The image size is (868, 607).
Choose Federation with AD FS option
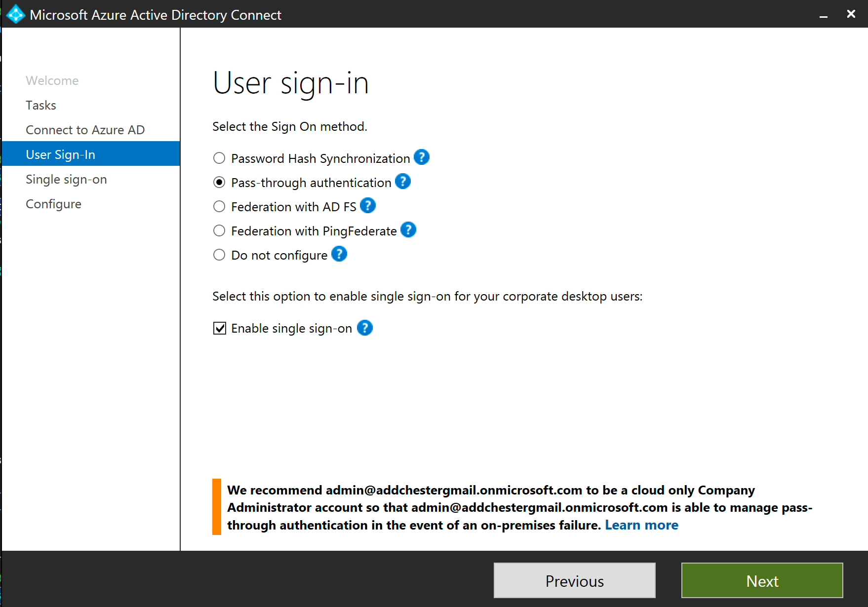(219, 206)
